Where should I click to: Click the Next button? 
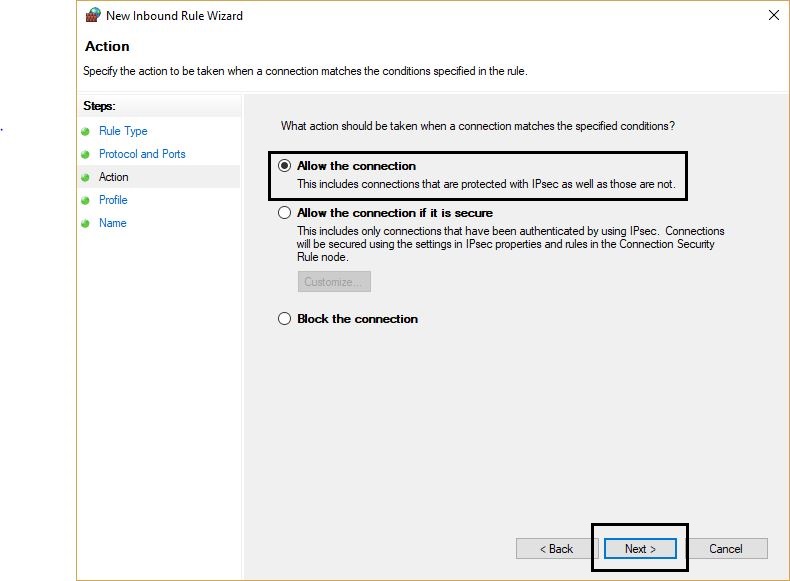(640, 549)
